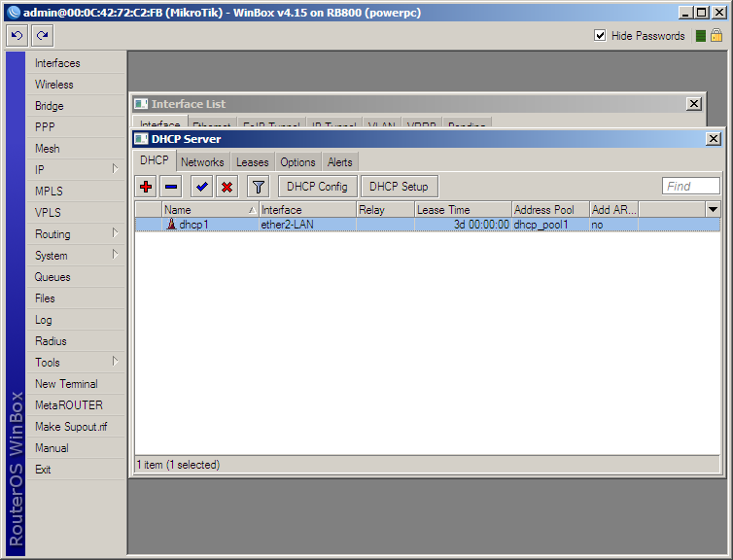Viewport: 733px width, 560px height.
Task: Click the 3d 00:00:00 lease time cell
Action: [x=464, y=225]
